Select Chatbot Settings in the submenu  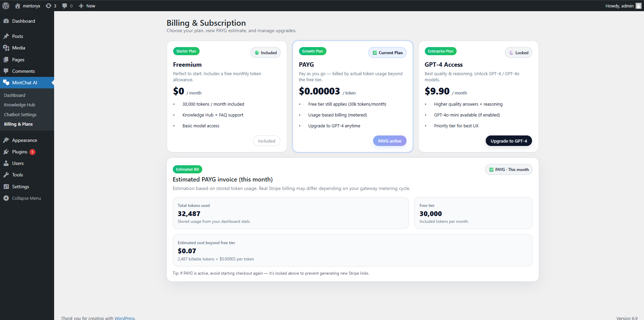20,114
